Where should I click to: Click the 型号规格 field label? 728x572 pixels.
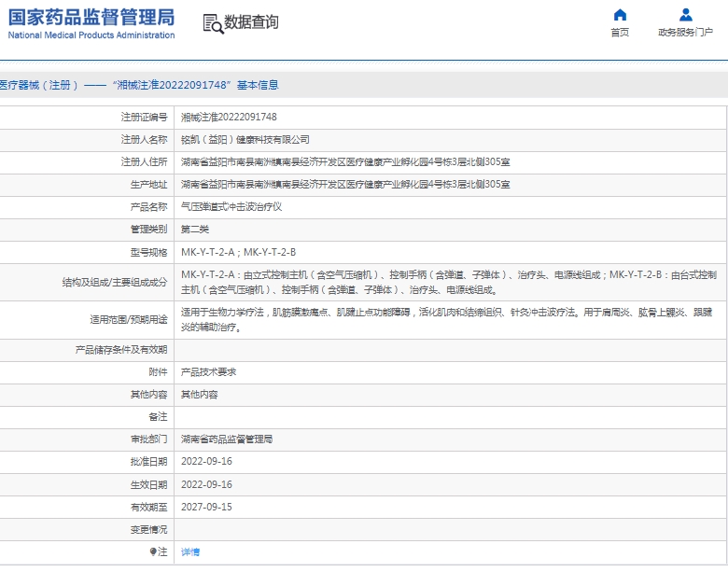(x=148, y=252)
